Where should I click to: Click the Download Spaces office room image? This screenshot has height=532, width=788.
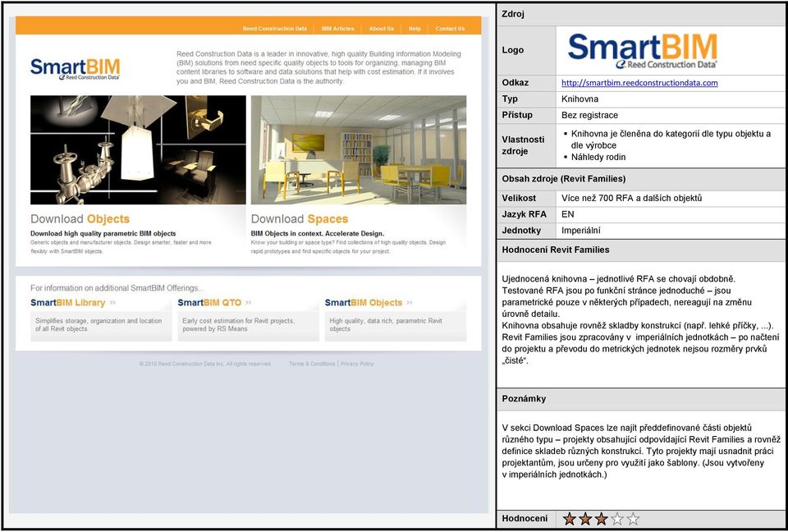[359, 150]
